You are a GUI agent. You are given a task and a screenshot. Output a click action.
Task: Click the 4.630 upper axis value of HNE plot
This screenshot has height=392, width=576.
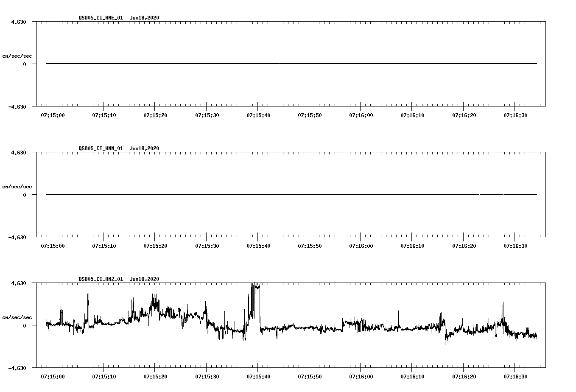pyautogui.click(x=19, y=22)
